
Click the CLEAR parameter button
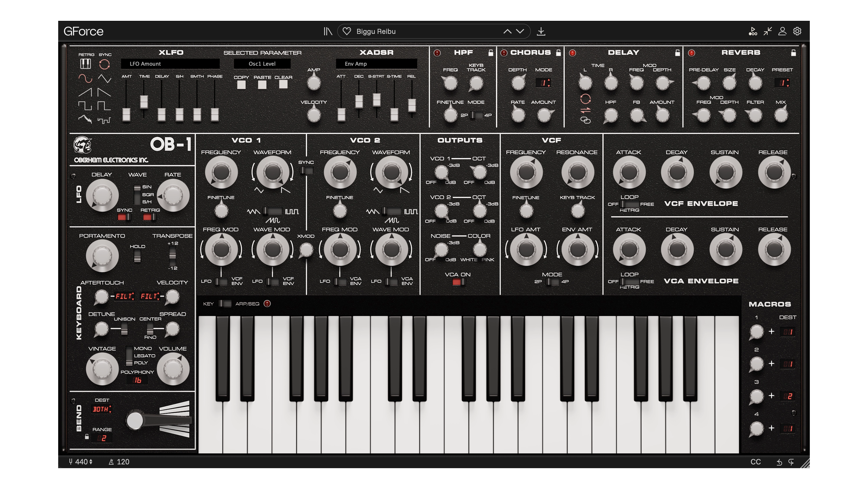click(x=283, y=84)
